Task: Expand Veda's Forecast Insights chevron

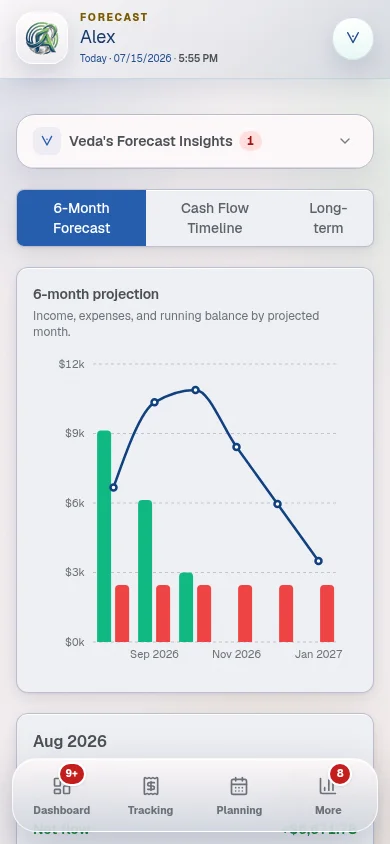Action: click(345, 141)
